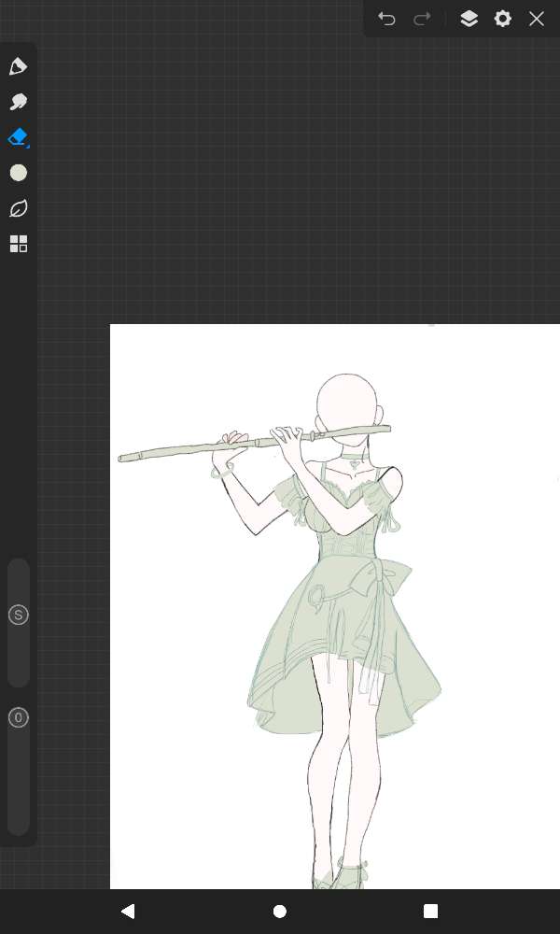Open the Layers panel
The image size is (560, 934).
pos(469,19)
